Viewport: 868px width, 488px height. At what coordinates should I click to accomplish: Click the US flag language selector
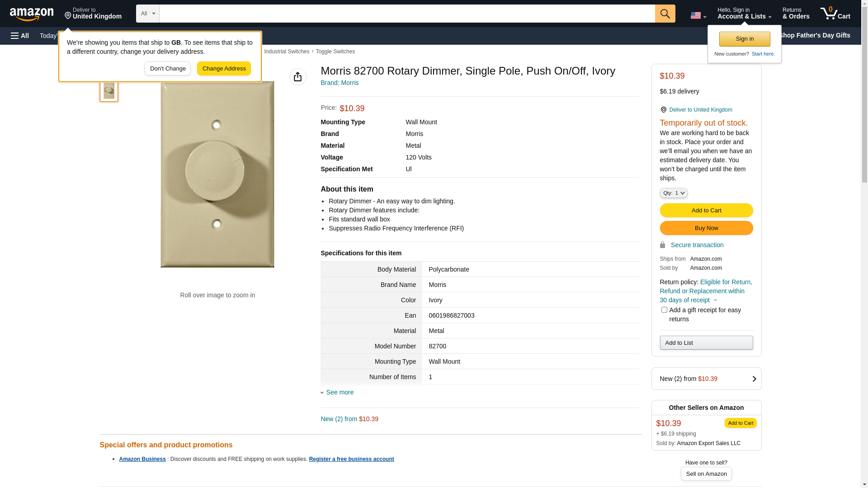click(x=698, y=15)
